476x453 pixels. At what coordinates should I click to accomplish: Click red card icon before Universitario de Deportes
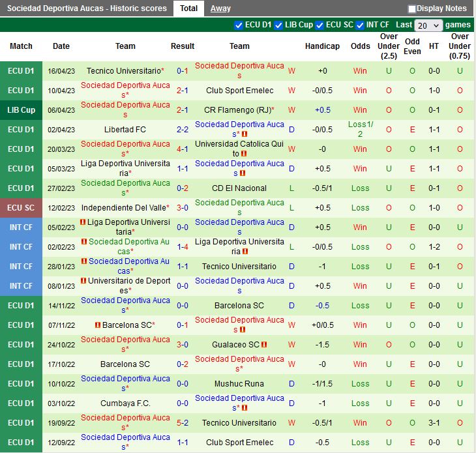click(x=83, y=281)
